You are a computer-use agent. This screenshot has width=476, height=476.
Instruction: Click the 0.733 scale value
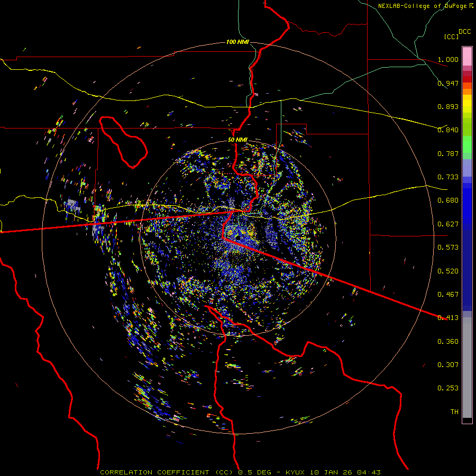[x=448, y=177]
